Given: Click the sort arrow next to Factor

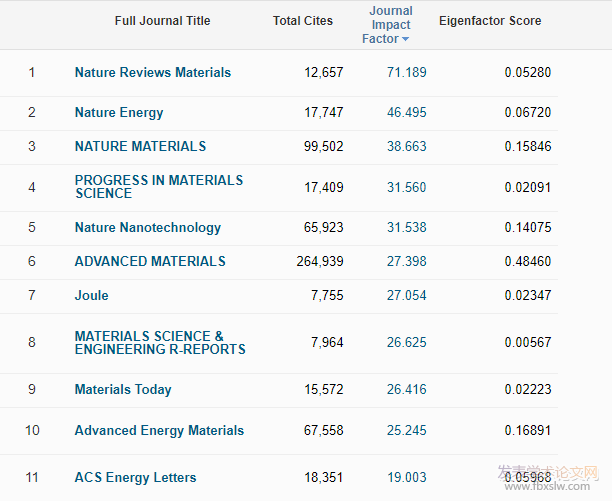Looking at the screenshot, I should (405, 39).
